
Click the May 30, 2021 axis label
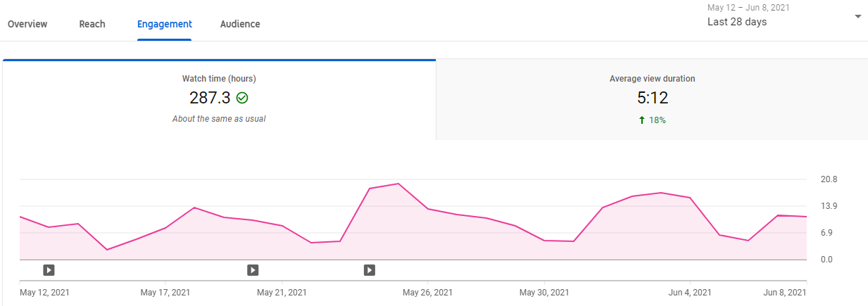coord(543,293)
